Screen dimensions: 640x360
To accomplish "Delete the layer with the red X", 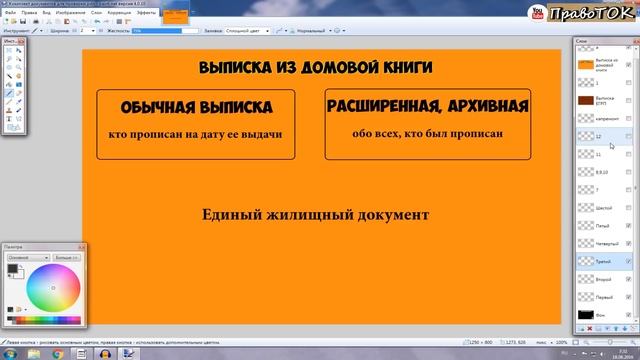I will (590, 329).
